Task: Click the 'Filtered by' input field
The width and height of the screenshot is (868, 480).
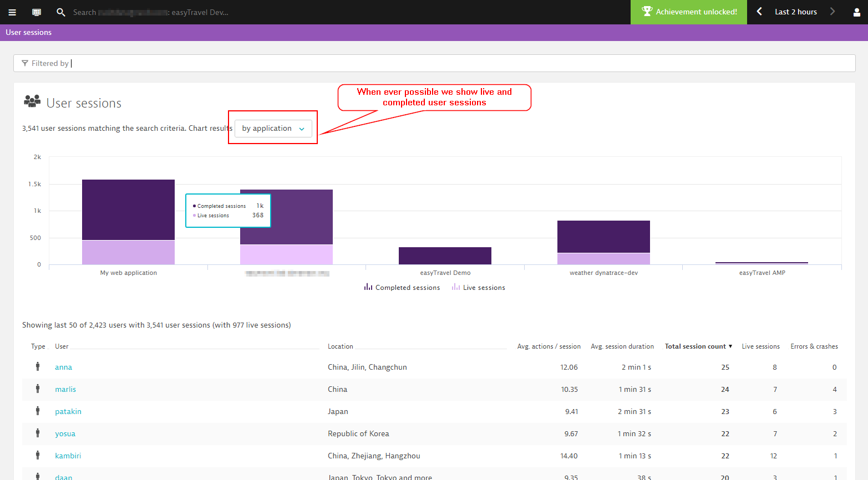Action: [x=434, y=63]
